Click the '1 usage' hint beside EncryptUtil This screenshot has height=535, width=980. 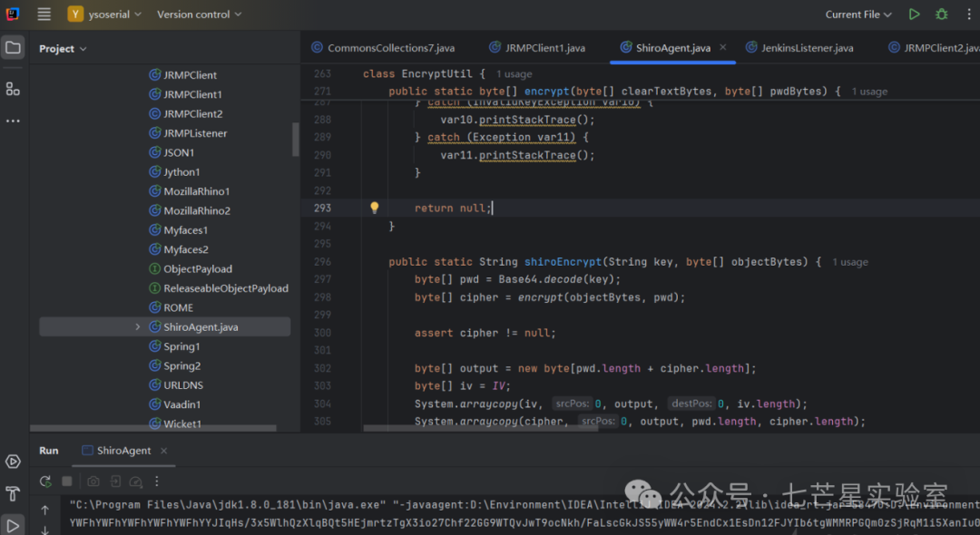click(514, 73)
